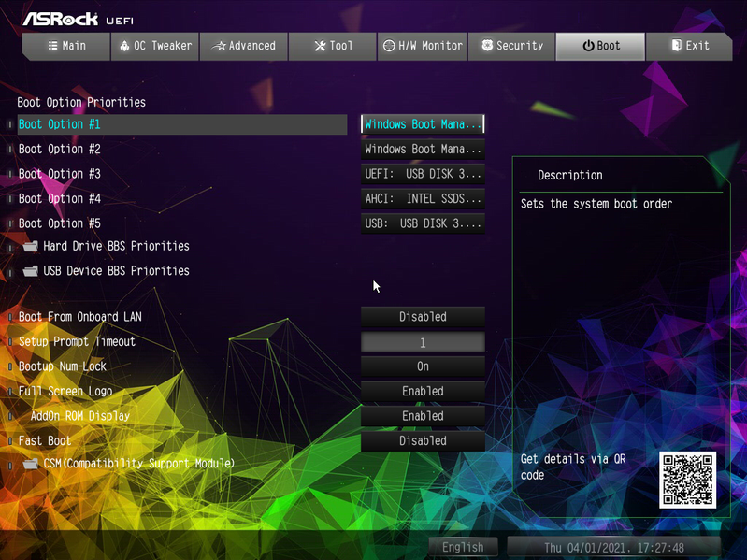Open the Exit tab

(689, 46)
